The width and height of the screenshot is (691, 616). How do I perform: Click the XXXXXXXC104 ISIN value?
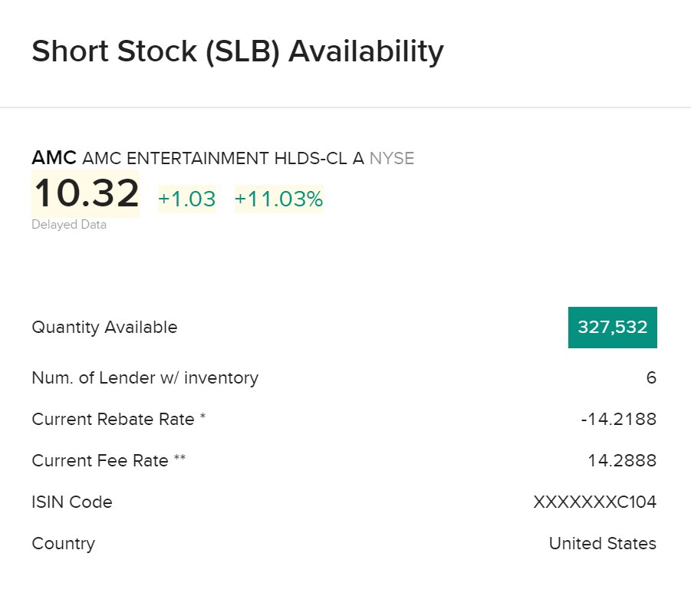pyautogui.click(x=594, y=502)
